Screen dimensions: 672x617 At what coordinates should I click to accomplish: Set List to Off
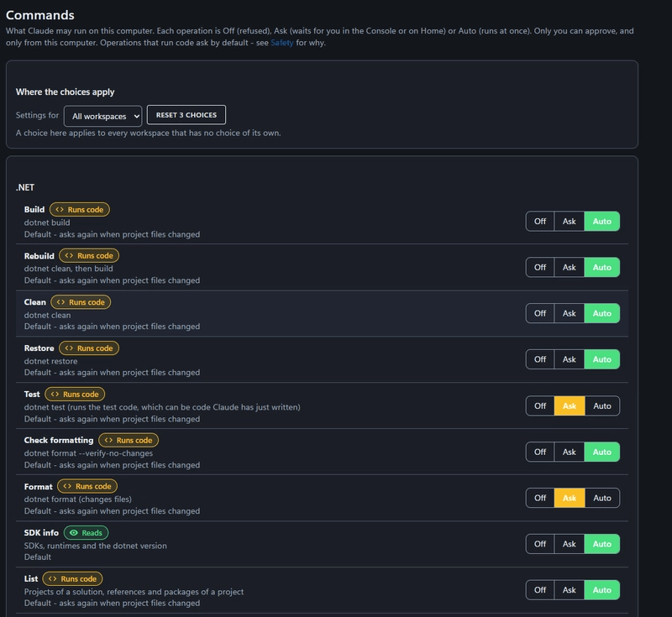[x=540, y=590]
